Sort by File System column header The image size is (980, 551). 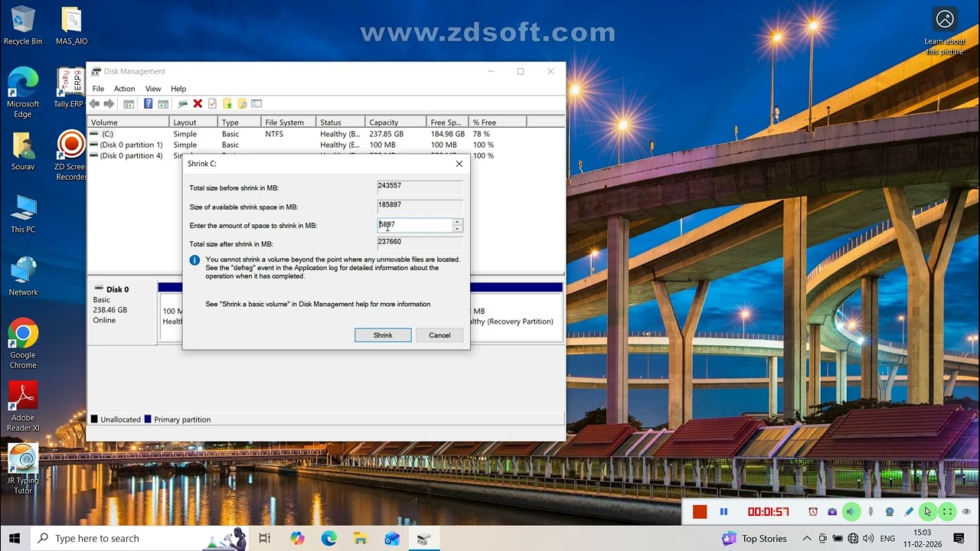289,122
